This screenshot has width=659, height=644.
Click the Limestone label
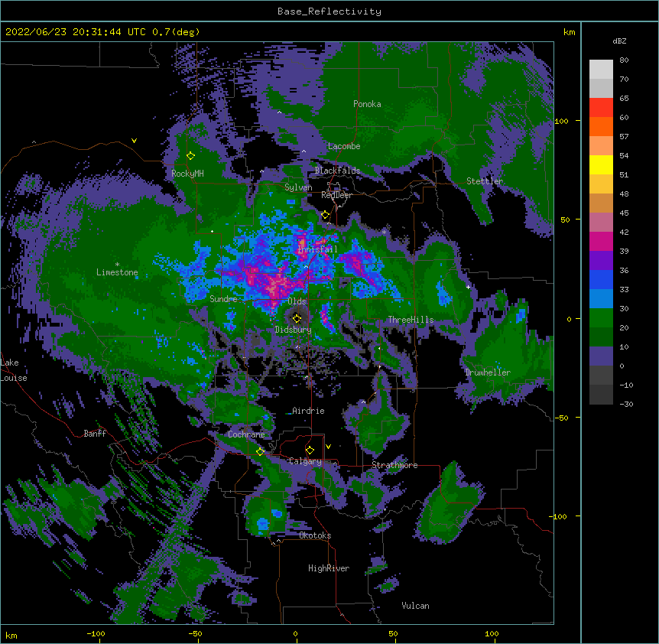click(x=117, y=272)
